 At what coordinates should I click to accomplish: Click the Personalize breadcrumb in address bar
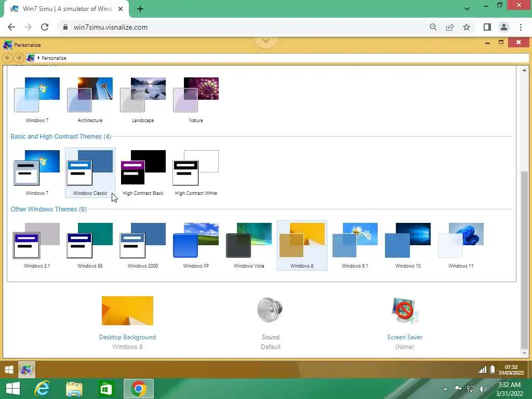tap(54, 58)
